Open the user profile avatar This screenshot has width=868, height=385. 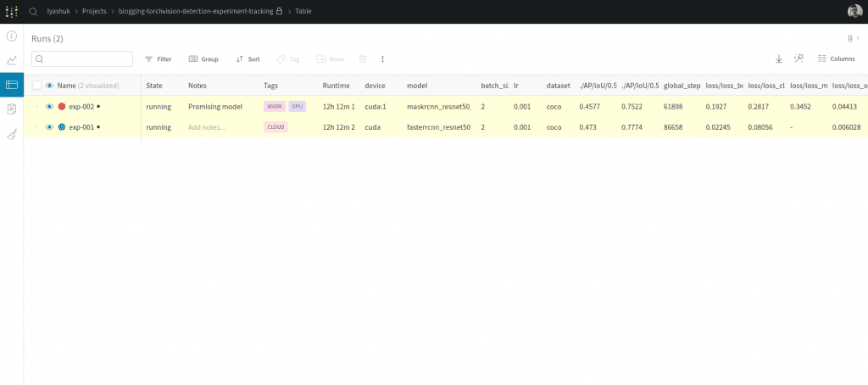pyautogui.click(x=854, y=11)
